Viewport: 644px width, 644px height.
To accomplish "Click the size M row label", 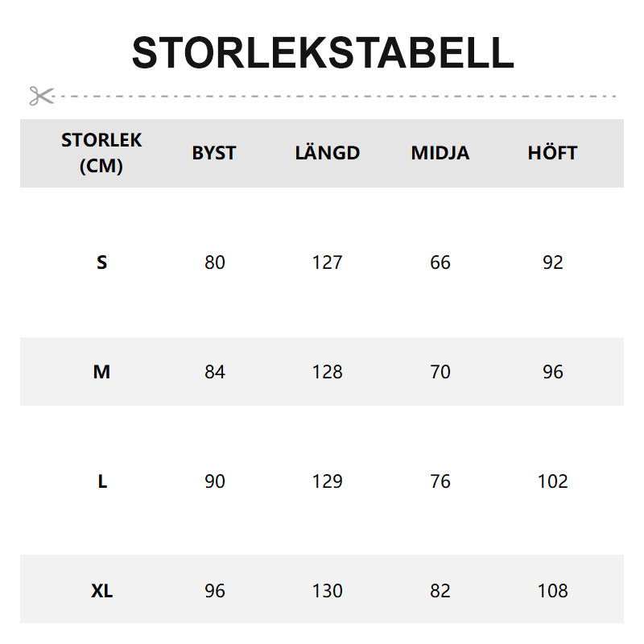I will pyautogui.click(x=101, y=372).
